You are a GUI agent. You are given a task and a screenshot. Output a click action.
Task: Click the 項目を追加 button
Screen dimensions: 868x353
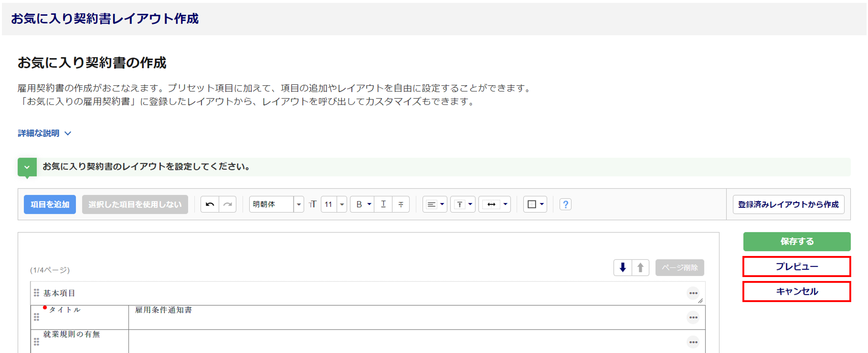50,204
